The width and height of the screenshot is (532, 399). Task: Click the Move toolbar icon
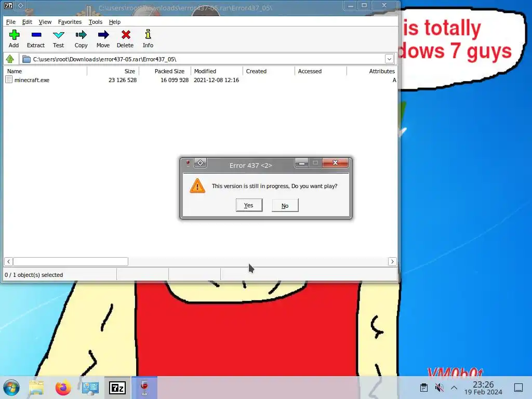coord(103,38)
